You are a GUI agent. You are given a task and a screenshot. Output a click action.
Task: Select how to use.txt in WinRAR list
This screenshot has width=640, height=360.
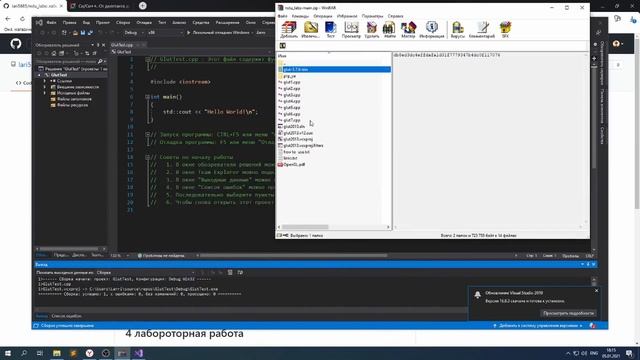coord(296,152)
